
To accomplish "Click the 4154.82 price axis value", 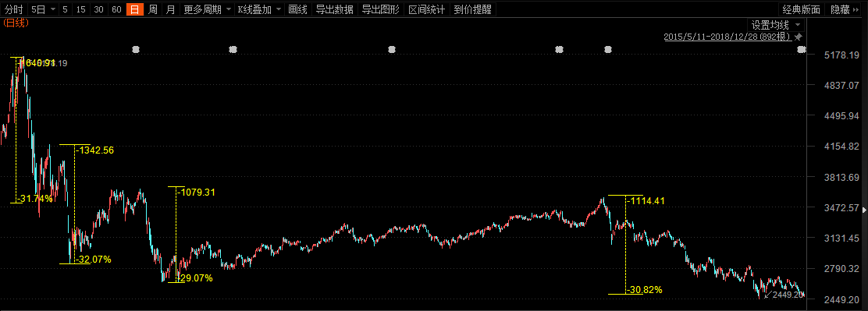I will point(841,147).
